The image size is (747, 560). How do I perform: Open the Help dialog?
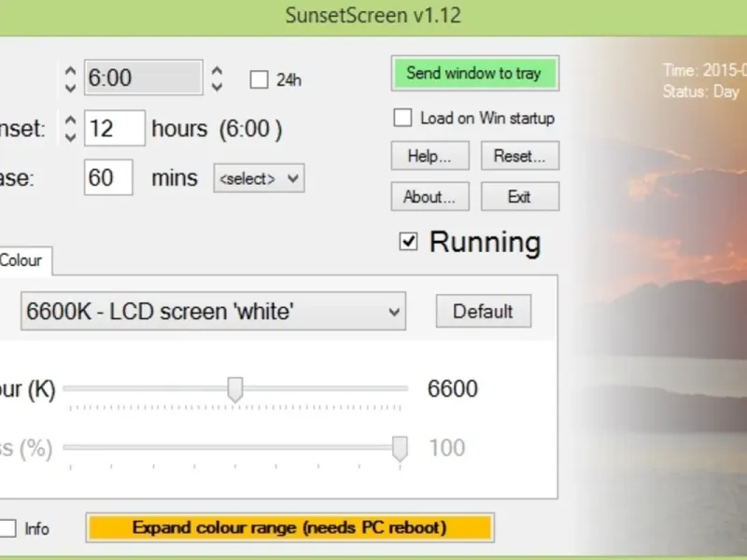[x=430, y=156]
